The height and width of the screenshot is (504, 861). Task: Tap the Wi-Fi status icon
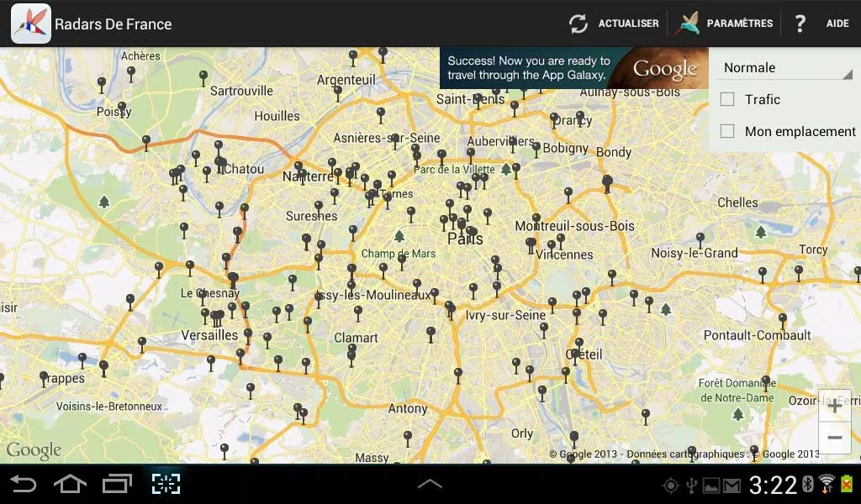tap(827, 484)
